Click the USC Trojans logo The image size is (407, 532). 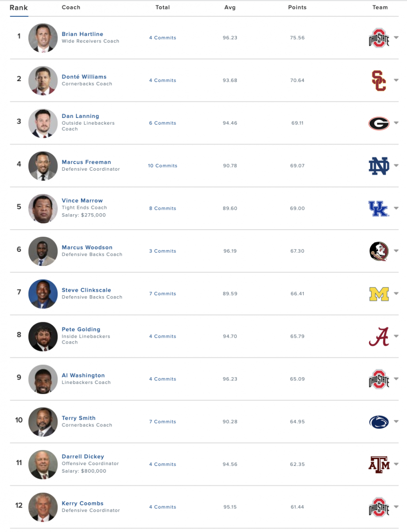click(x=379, y=81)
